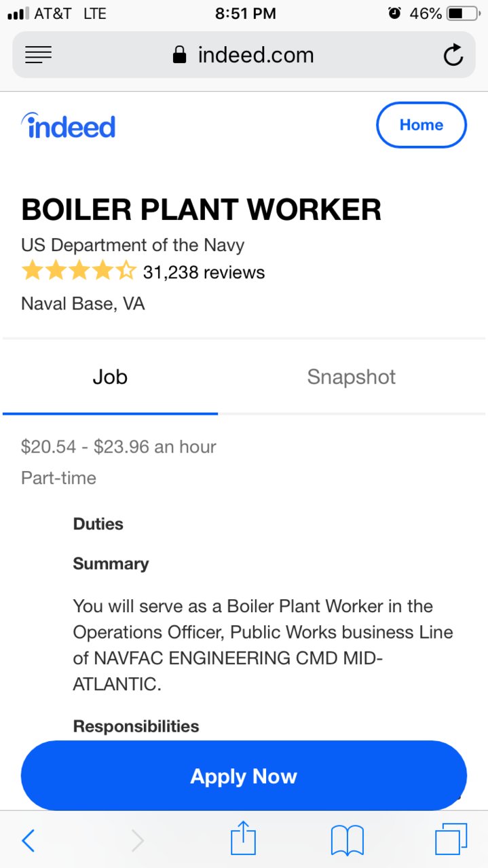This screenshot has width=488, height=868.
Task: Tap the Apply Now button
Action: [244, 776]
